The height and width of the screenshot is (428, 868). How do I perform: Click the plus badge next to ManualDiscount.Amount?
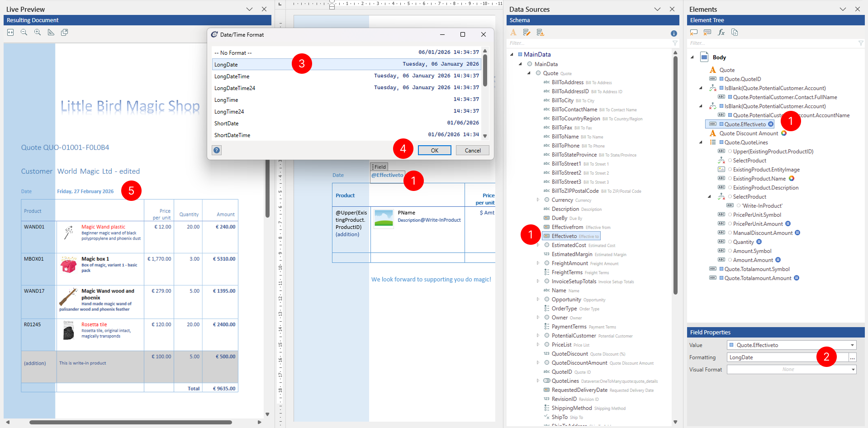point(797,233)
